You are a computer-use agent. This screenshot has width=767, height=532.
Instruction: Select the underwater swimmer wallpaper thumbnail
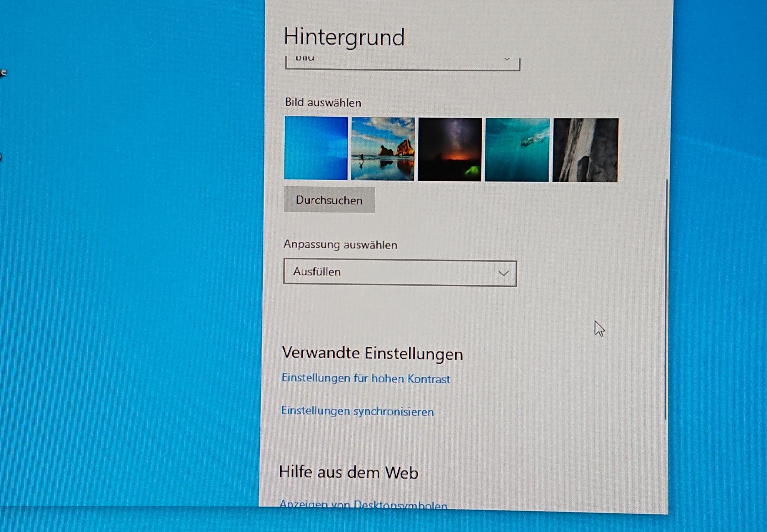[517, 150]
